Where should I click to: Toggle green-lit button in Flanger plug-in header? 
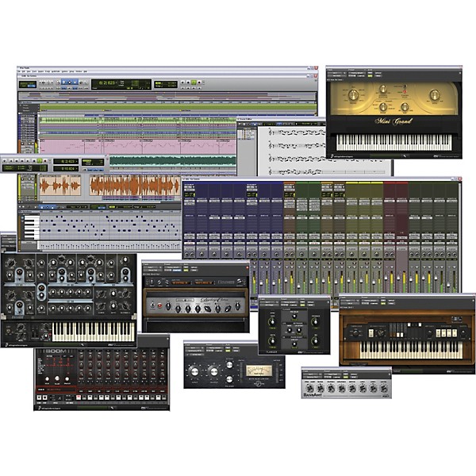click(x=302, y=305)
